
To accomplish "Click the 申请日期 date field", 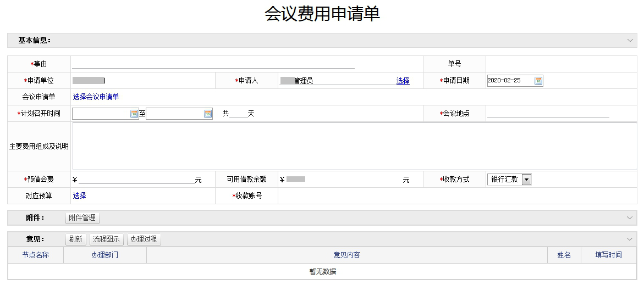I will [x=510, y=81].
